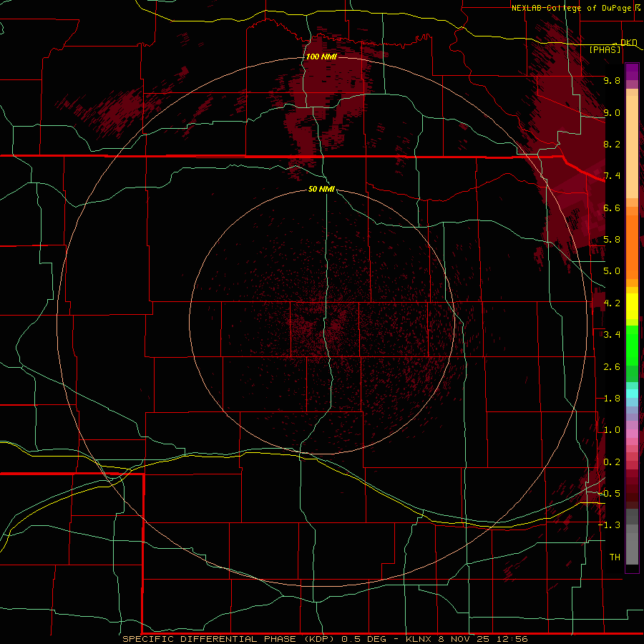Click the -0.5 legend value
This screenshot has width=644, height=644.
click(x=609, y=494)
